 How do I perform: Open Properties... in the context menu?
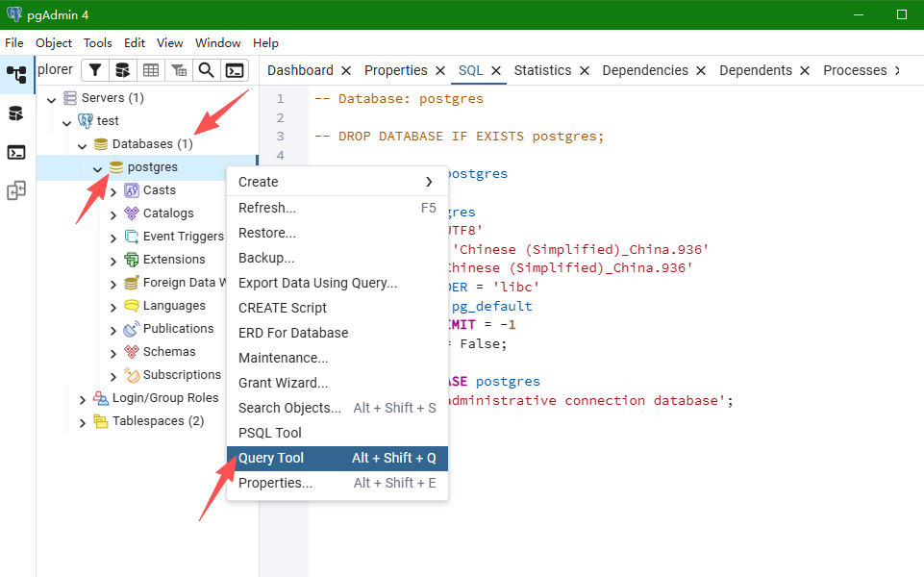tap(337, 484)
